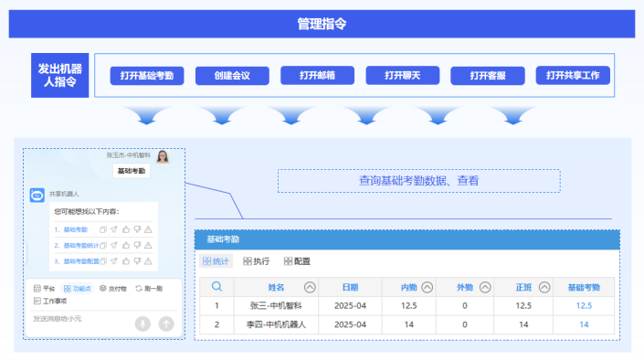
Task: Click the 共享机器人 robot avatar
Action: 37,195
